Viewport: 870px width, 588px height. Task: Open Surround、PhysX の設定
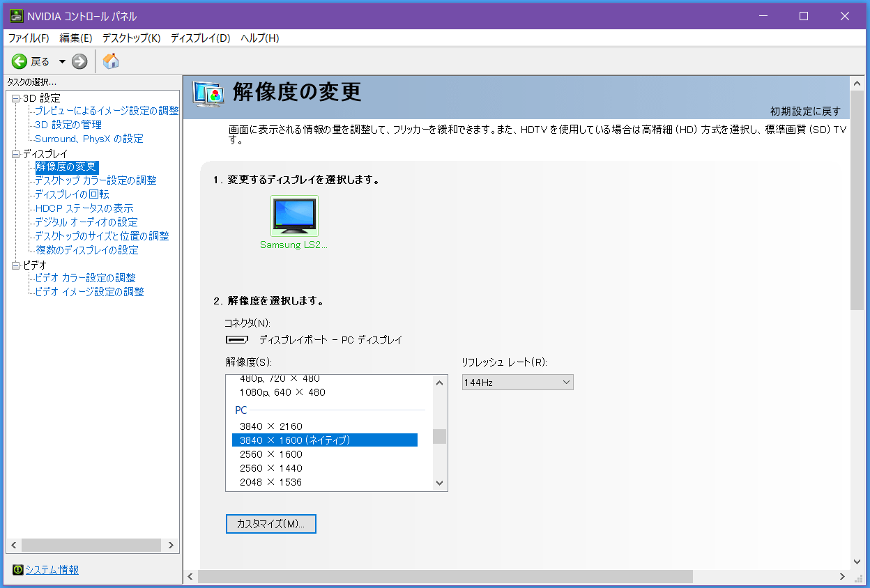pos(89,139)
